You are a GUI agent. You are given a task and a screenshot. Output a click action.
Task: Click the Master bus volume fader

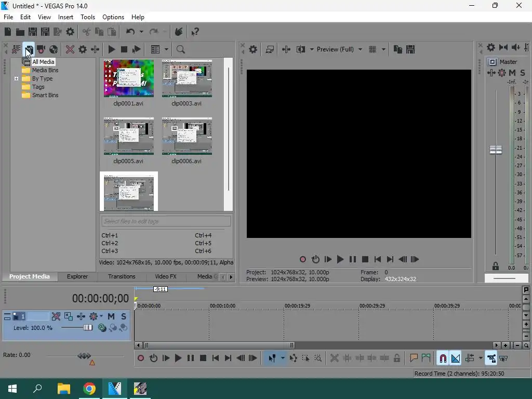(496, 150)
